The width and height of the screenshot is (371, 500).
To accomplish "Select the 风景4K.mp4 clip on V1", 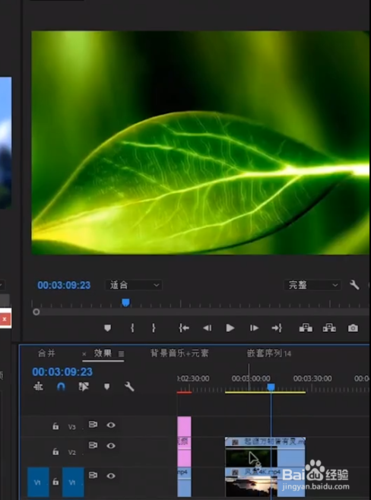I will pos(265,482).
